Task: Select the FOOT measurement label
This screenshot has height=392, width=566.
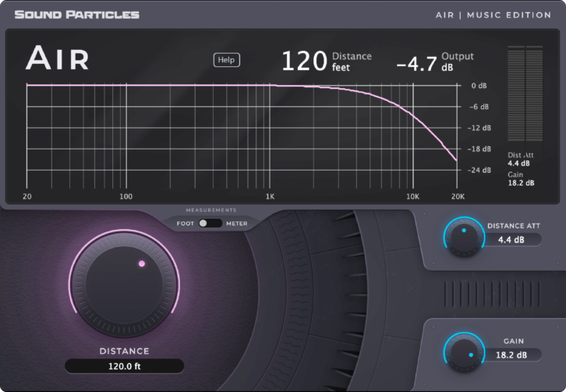Action: pos(186,224)
